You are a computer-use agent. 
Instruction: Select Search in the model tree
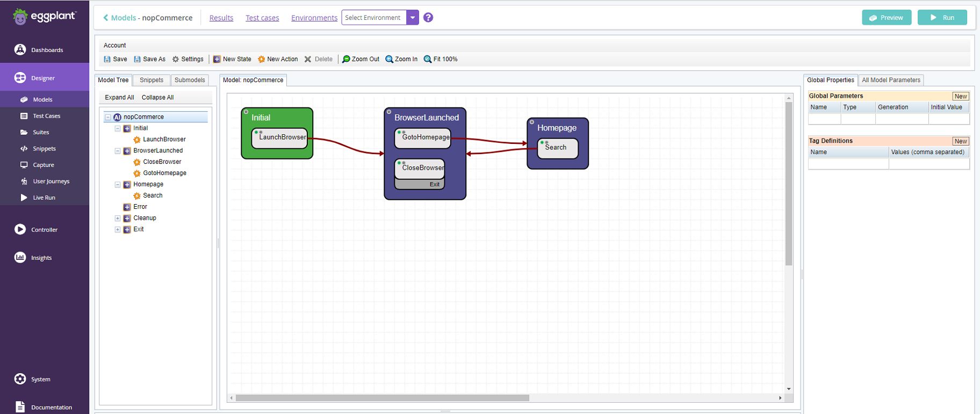(148, 196)
